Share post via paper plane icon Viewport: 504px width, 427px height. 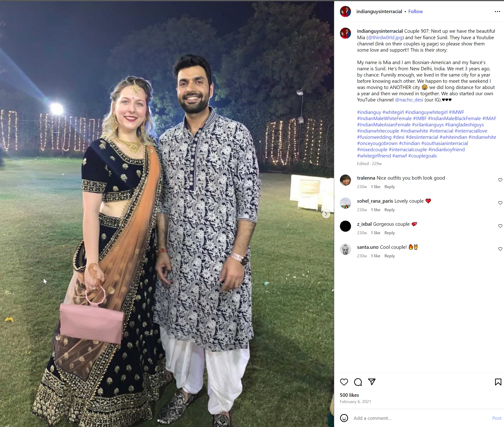click(372, 382)
